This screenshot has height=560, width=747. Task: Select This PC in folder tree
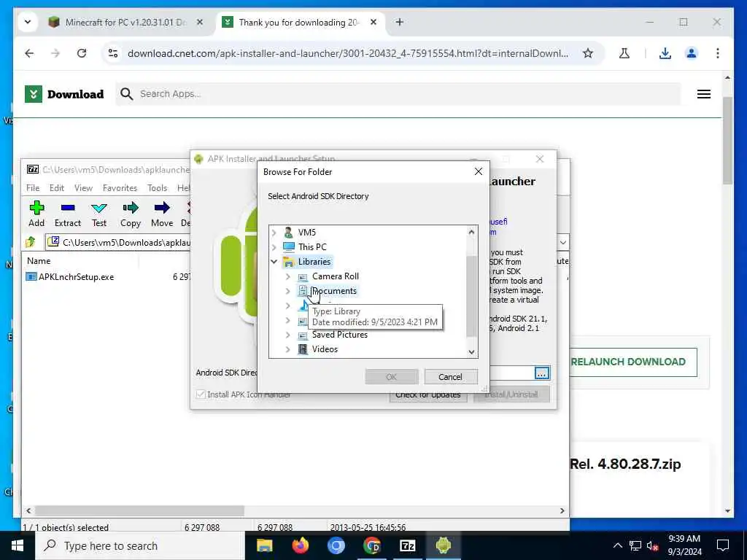point(312,247)
